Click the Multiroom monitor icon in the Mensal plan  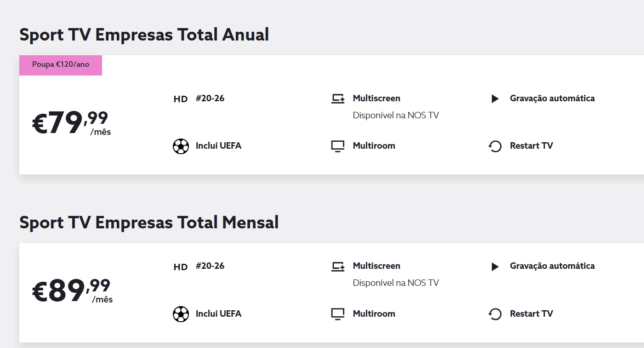(338, 314)
